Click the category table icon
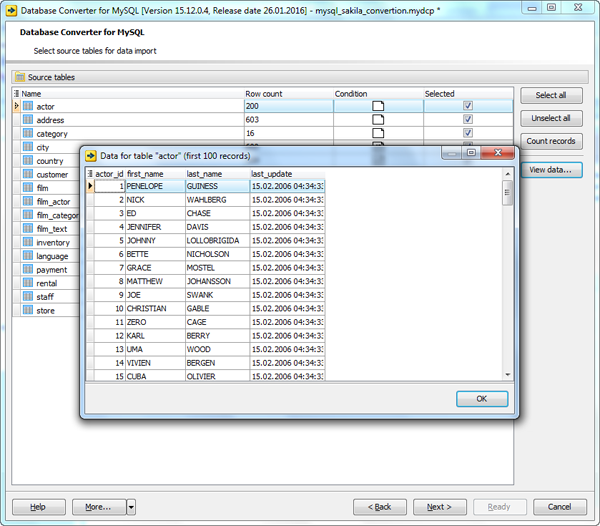Screen dimensions: 600x526 click(28, 133)
